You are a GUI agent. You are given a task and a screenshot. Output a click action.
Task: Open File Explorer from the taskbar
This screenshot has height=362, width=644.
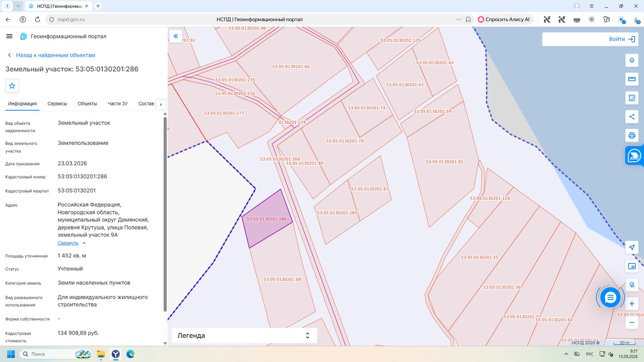click(x=101, y=354)
